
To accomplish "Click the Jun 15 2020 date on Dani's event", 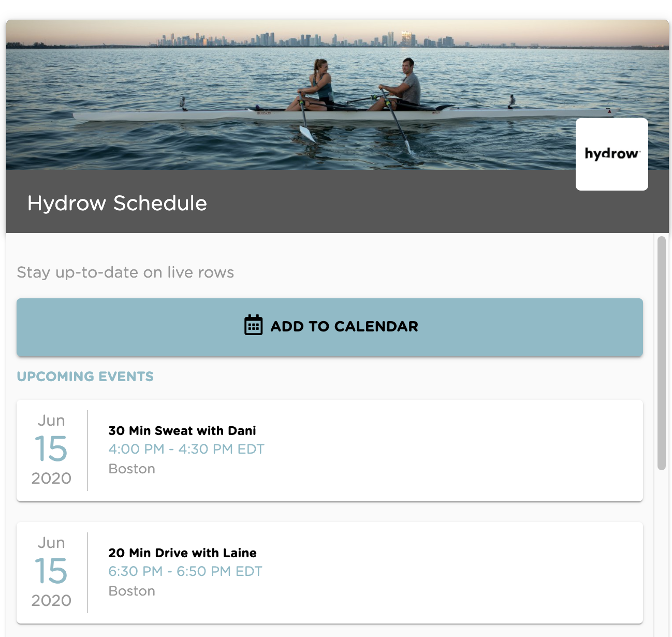I will pyautogui.click(x=51, y=450).
